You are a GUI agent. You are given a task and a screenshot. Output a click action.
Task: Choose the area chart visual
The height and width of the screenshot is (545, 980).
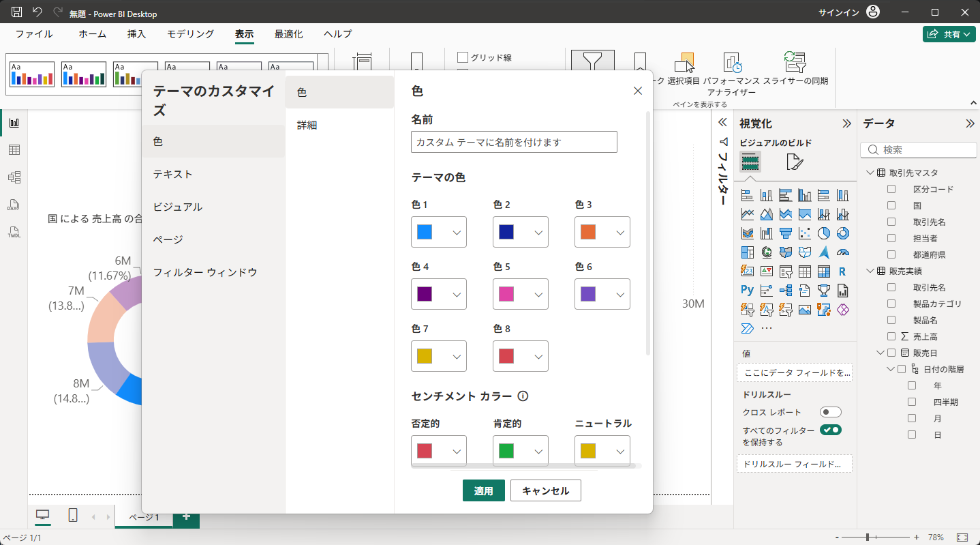tap(767, 214)
